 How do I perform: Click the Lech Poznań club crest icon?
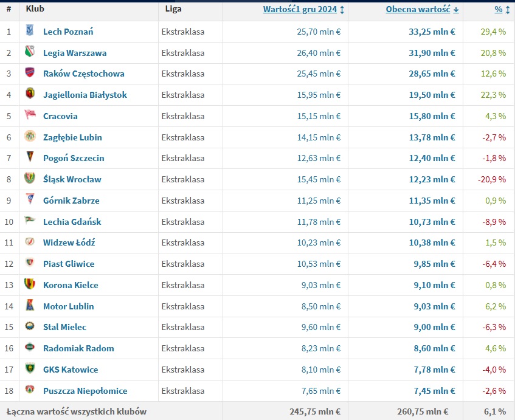(30, 31)
